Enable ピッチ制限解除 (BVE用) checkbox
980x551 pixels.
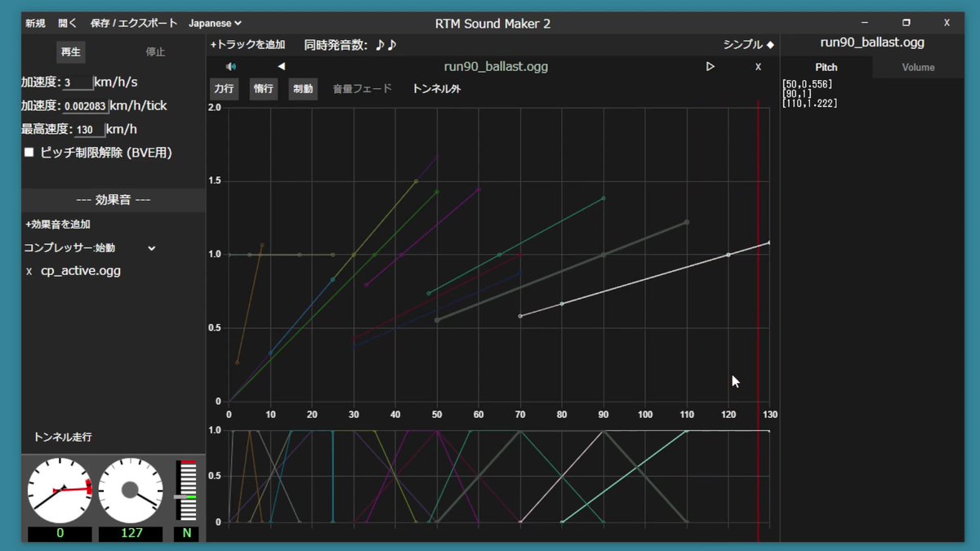29,152
